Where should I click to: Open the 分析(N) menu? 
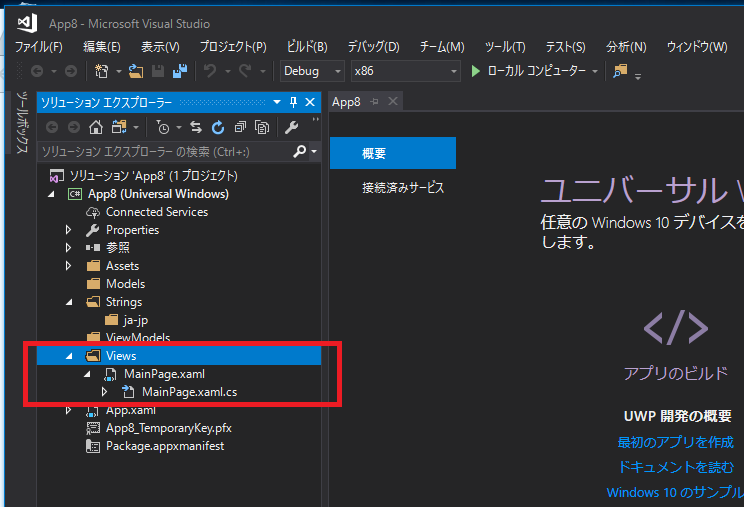626,47
